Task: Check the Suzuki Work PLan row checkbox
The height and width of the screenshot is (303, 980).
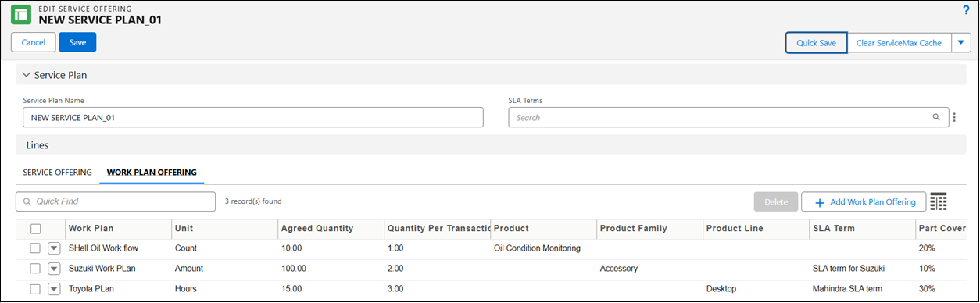Action: (x=35, y=269)
